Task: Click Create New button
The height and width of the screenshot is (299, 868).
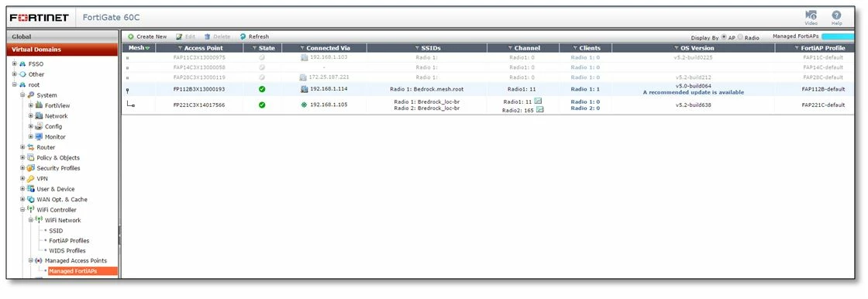Action: pos(146,36)
